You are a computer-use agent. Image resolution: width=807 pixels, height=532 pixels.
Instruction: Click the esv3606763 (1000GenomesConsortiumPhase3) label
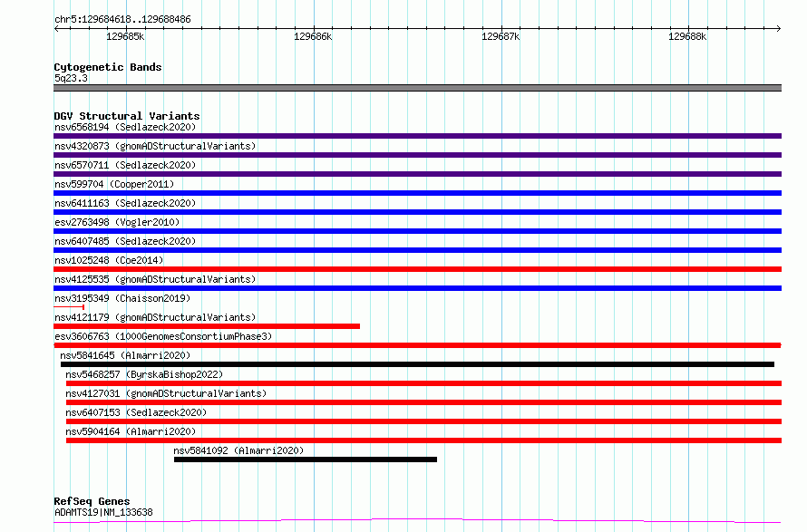(x=163, y=336)
